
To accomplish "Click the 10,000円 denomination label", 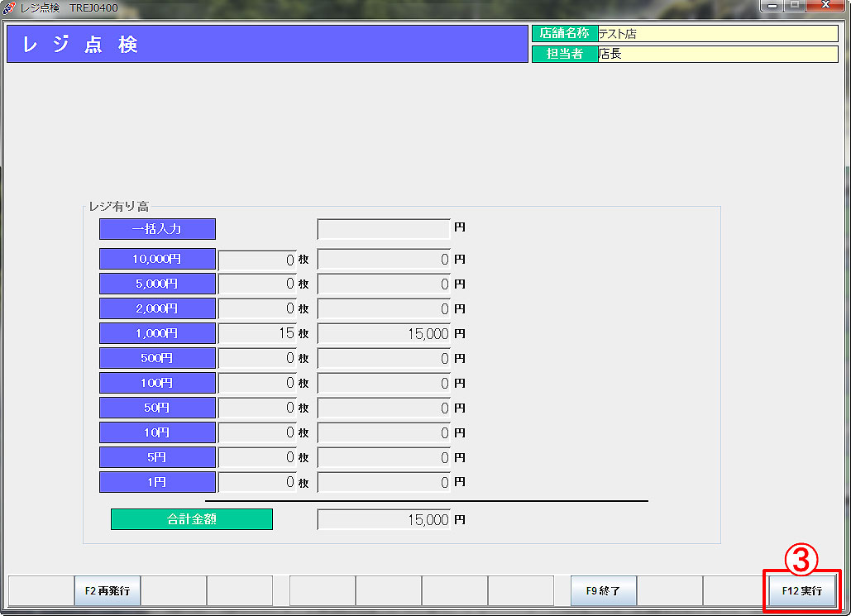I will click(157, 260).
